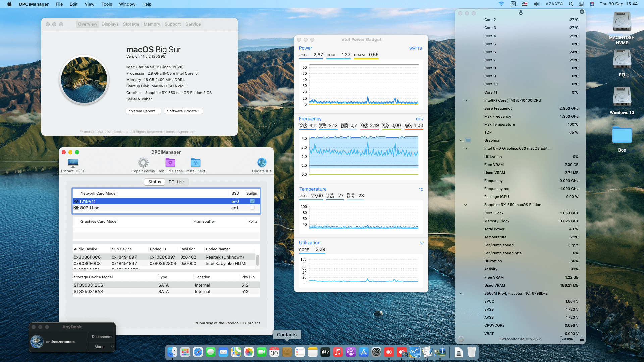The width and height of the screenshot is (644, 362).
Task: Open Spotlight search in the menu bar
Action: click(571, 4)
